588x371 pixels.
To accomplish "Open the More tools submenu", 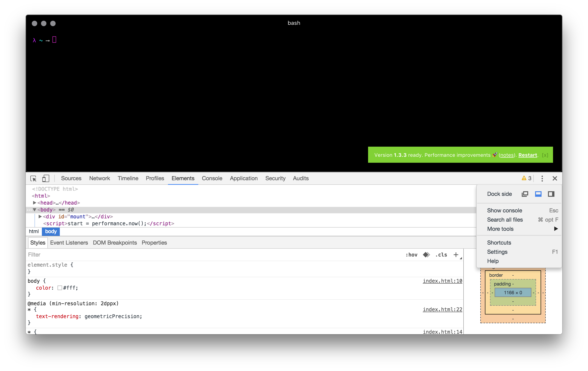I will (500, 229).
